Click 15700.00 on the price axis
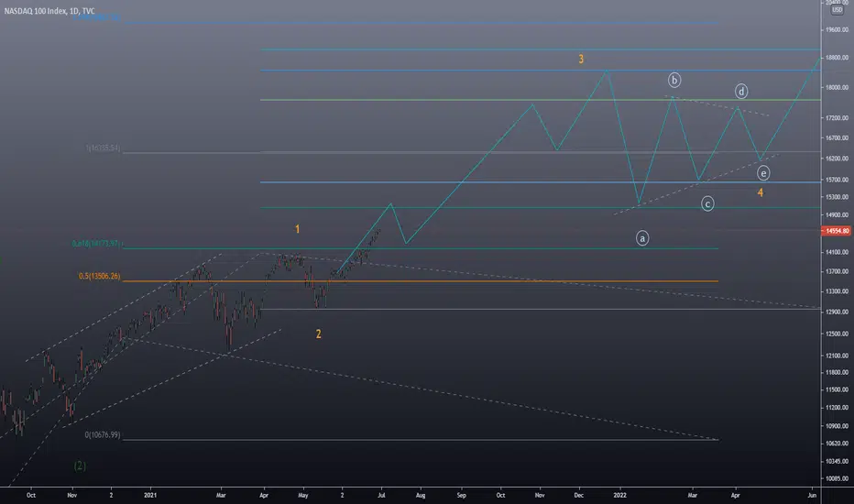This screenshot has width=854, height=504. [837, 180]
